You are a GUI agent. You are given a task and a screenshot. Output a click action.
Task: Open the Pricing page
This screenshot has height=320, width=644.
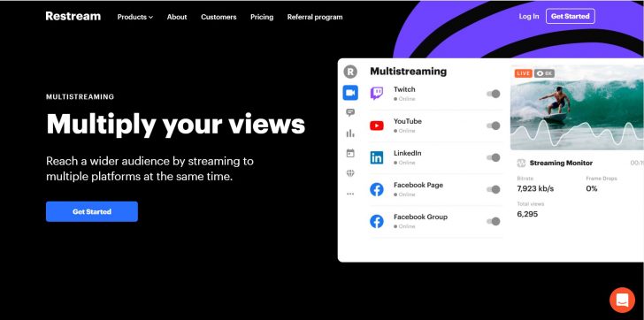click(262, 17)
